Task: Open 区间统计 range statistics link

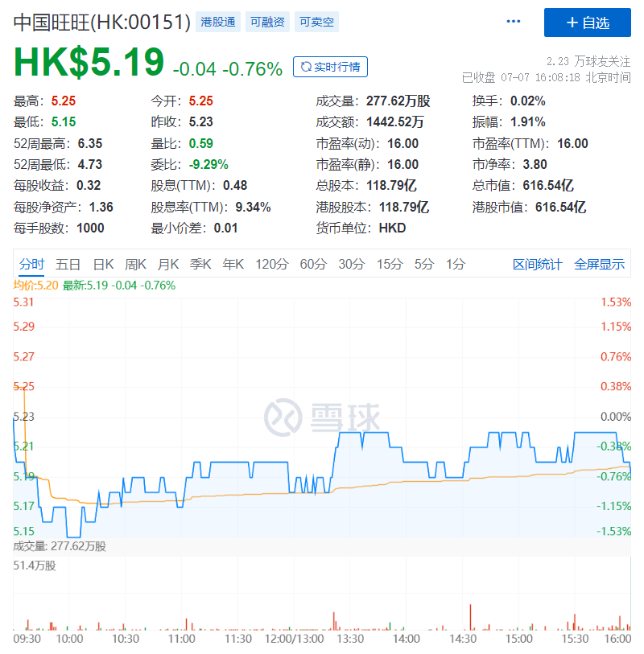Action: point(538,264)
